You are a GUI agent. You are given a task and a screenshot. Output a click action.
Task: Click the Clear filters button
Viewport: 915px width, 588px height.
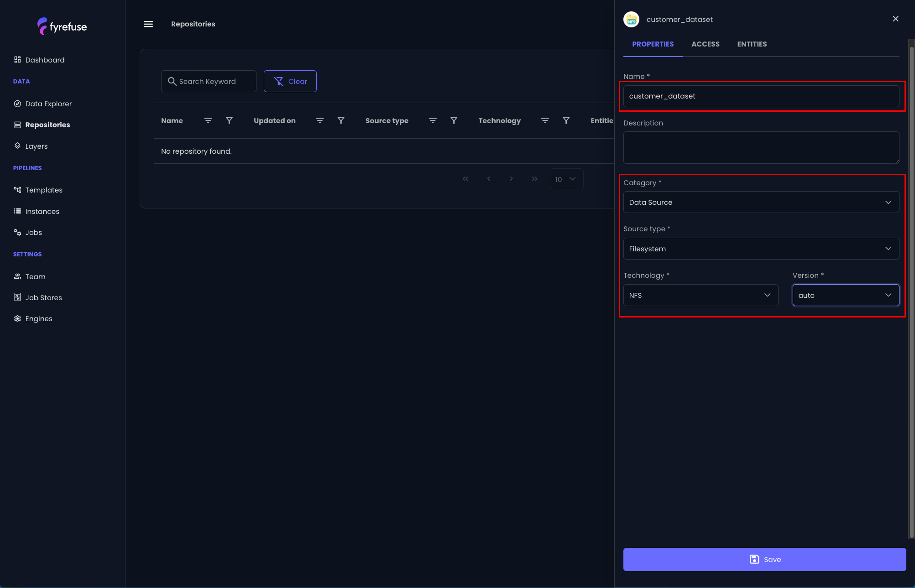290,81
